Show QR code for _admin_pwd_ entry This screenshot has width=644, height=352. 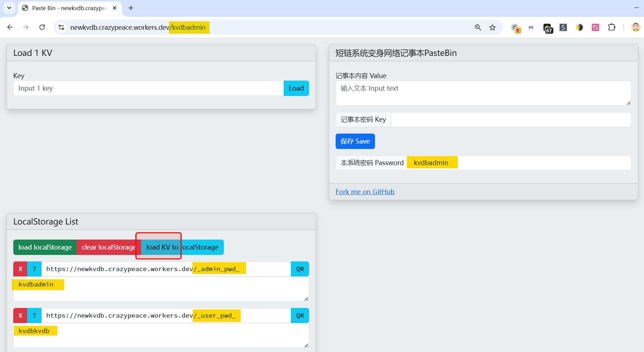(300, 269)
